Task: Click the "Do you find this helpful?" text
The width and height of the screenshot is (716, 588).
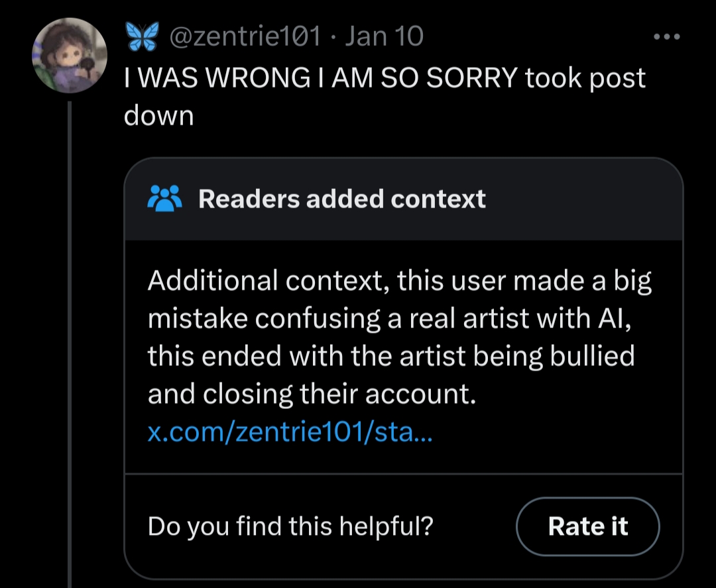Action: tap(290, 526)
